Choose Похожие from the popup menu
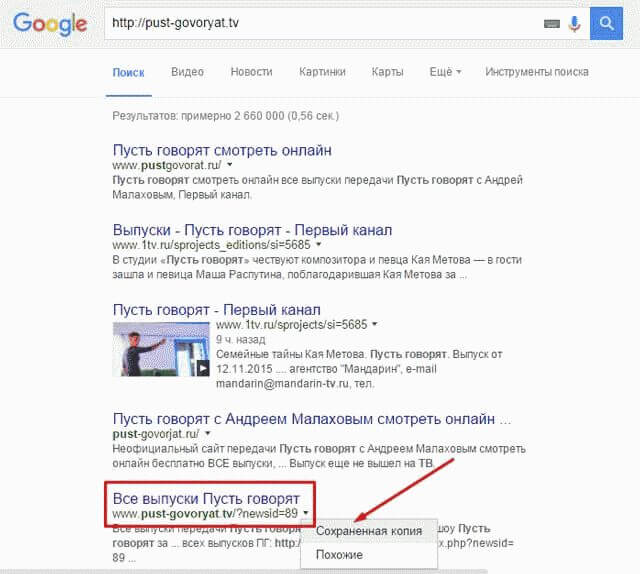 tap(369, 555)
